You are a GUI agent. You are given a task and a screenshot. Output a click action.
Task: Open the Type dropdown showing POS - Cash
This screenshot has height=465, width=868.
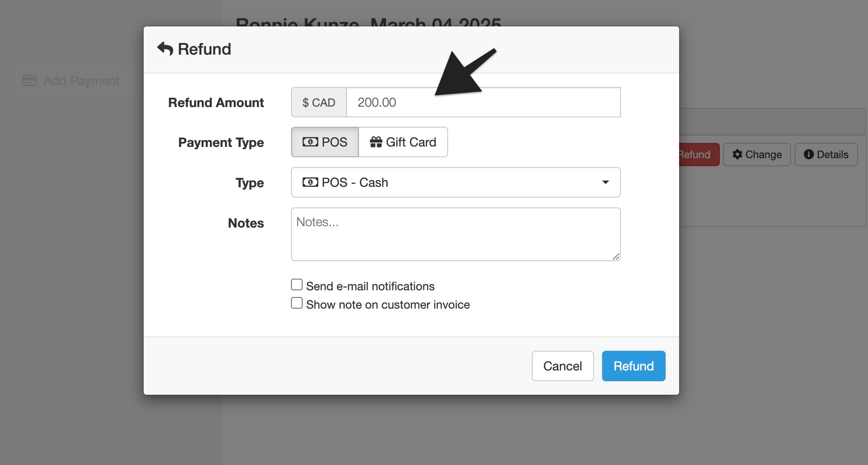(x=456, y=182)
